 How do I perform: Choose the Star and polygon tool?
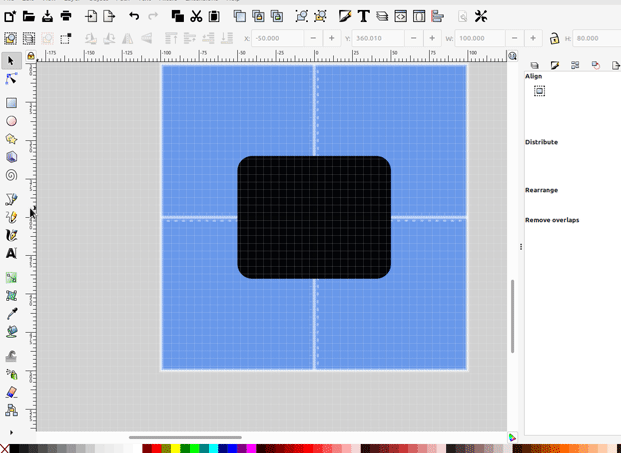12,139
